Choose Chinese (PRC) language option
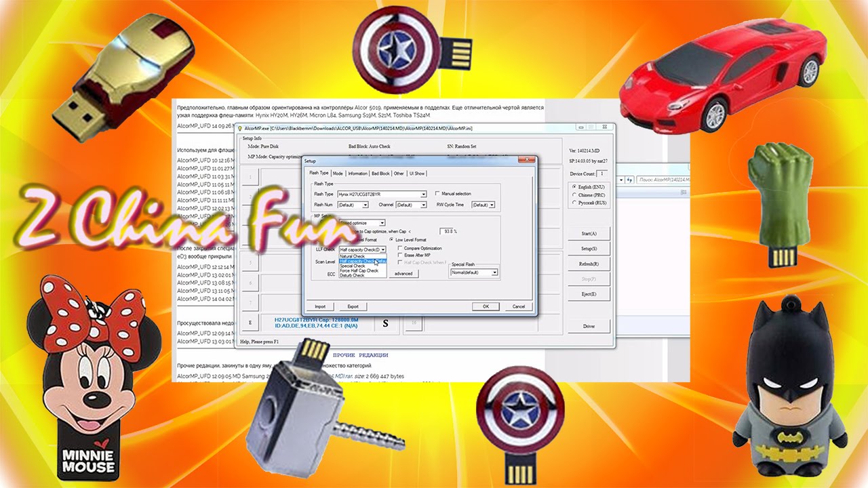The width and height of the screenshot is (868, 488). coord(574,195)
